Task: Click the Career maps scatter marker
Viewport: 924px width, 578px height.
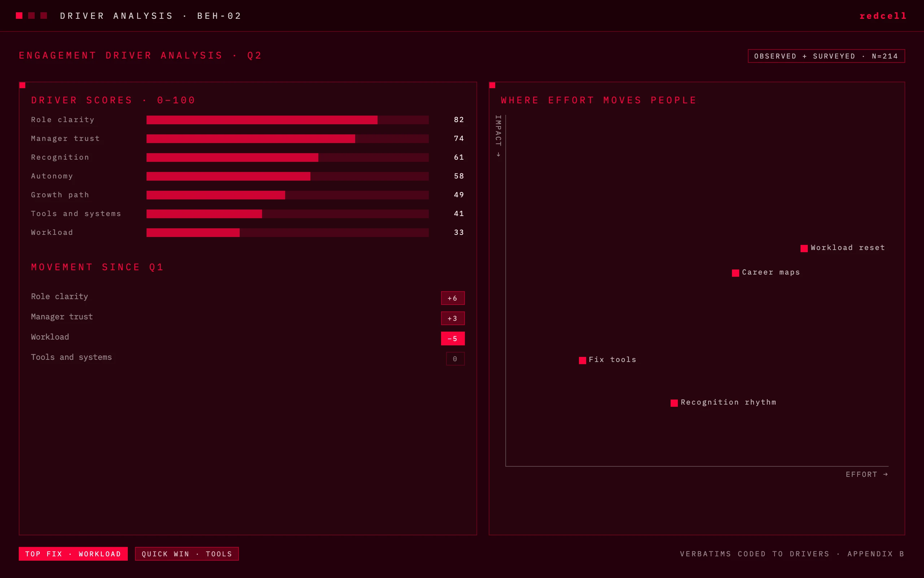Action: coord(735,273)
